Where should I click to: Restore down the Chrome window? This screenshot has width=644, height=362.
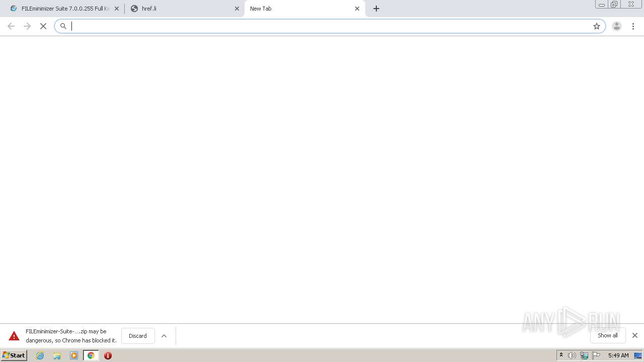(614, 5)
